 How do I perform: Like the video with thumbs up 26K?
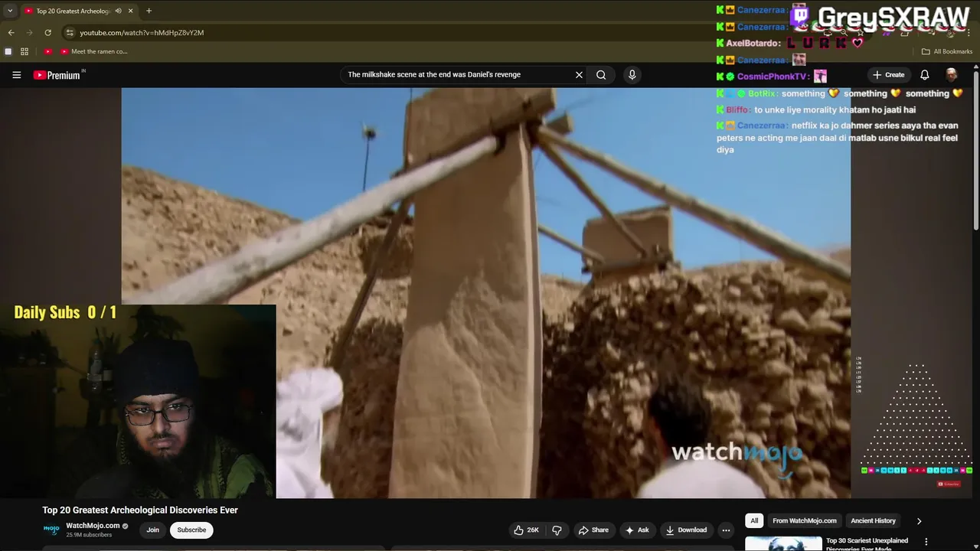(x=525, y=530)
